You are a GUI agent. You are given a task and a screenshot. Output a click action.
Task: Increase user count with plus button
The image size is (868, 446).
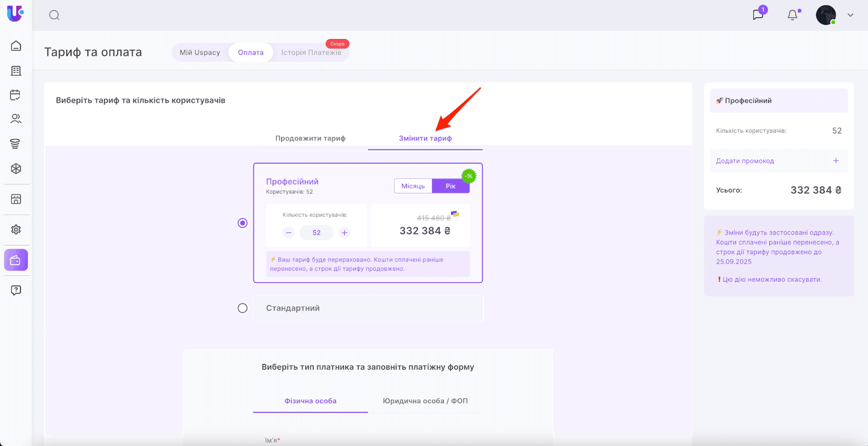point(344,233)
